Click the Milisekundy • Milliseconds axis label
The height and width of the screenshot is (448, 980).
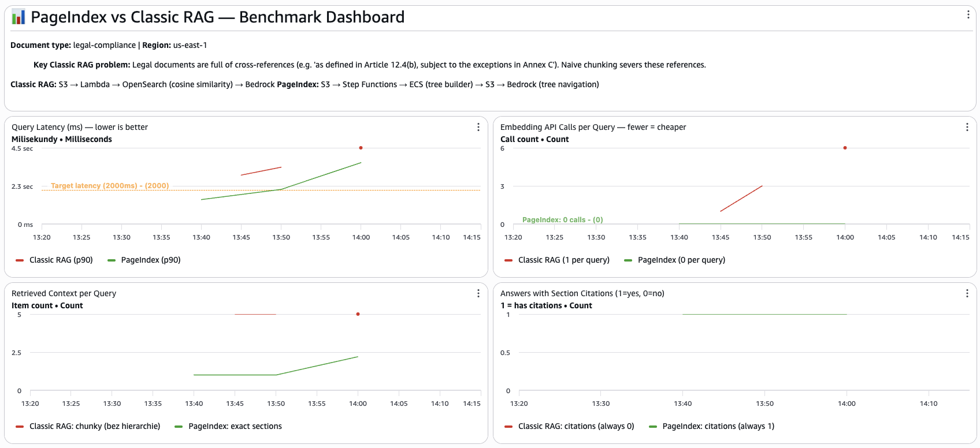coord(62,139)
